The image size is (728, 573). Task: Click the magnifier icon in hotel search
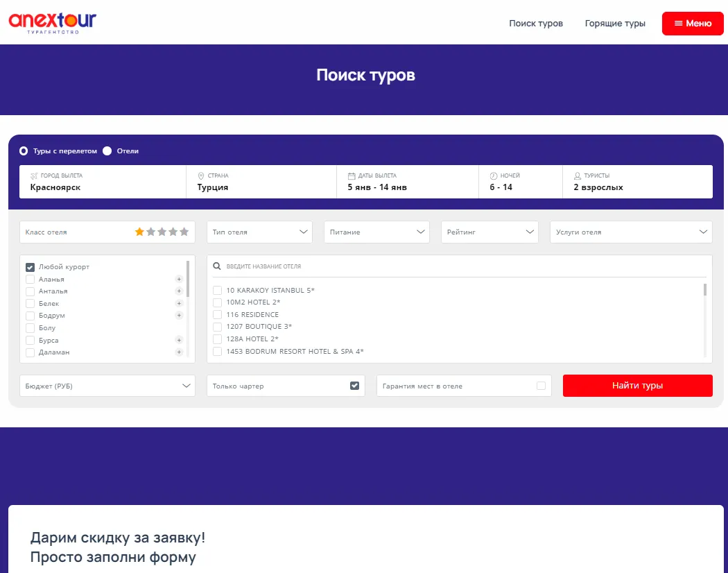click(217, 266)
